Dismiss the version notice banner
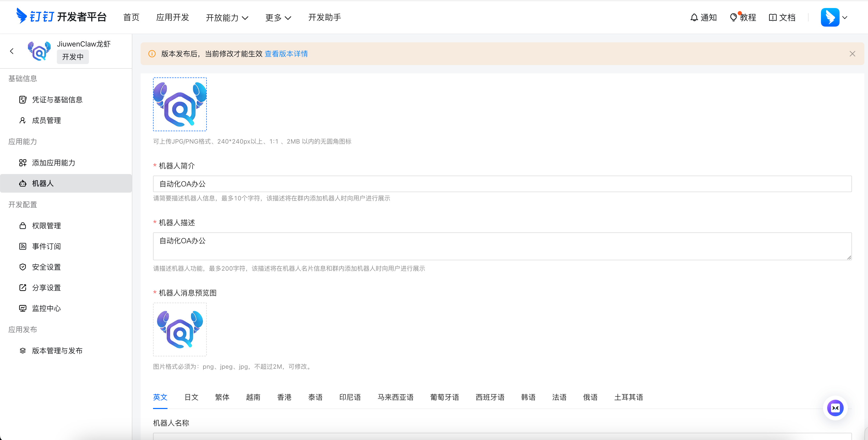This screenshot has width=868, height=440. (852, 53)
